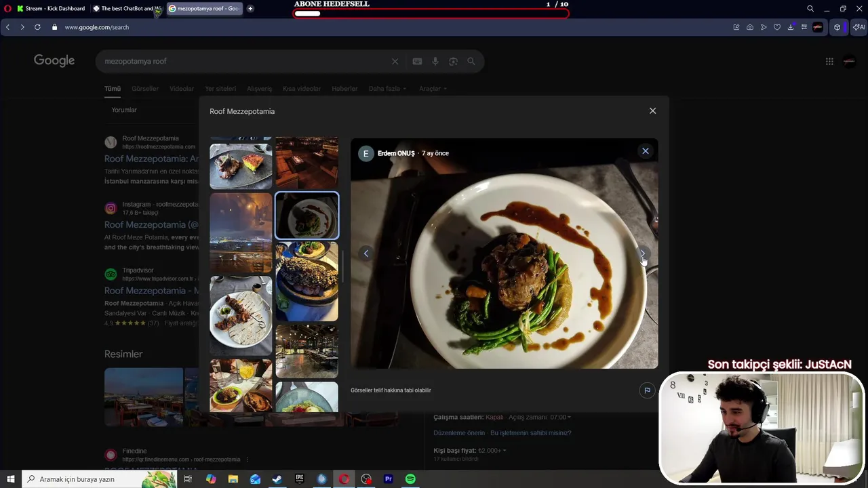Open the browser downloads icon

coord(791,27)
